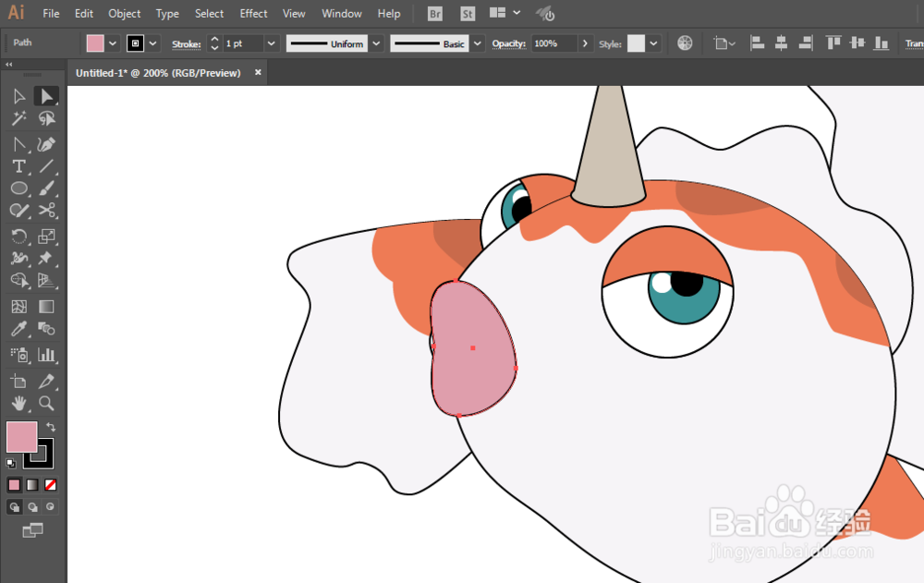Select the Symbol Sprayer tool
This screenshot has width=924, height=583.
(18, 354)
